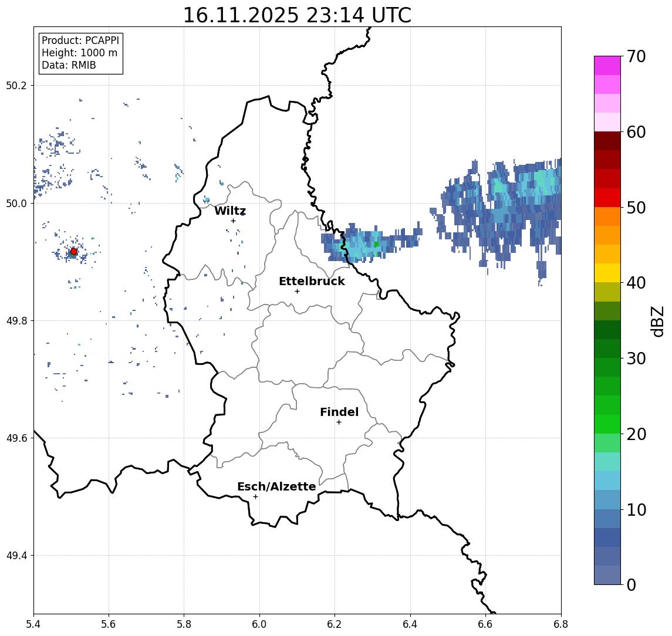Click the colorbar tick label 10

636,509
